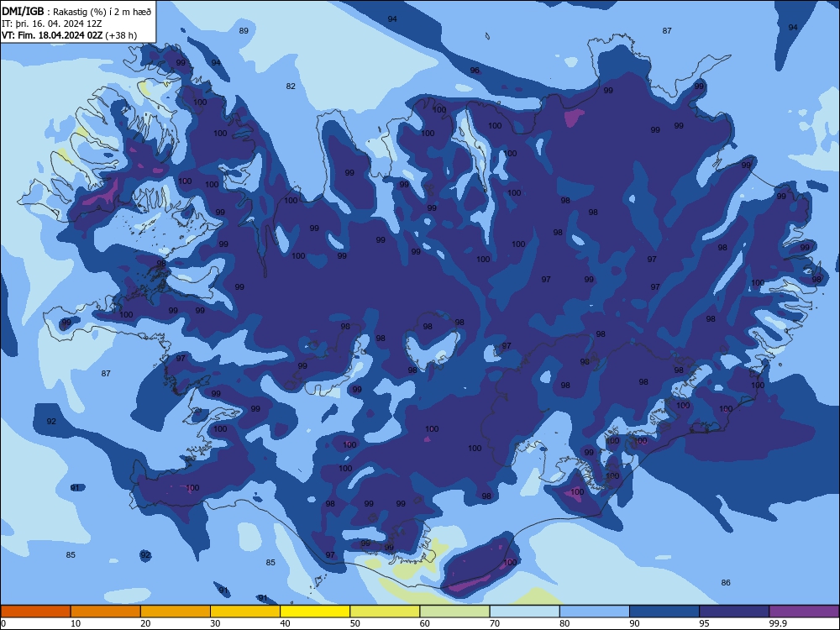
Task: Select the 30–40 golden legend swatch
Action: 245,612
